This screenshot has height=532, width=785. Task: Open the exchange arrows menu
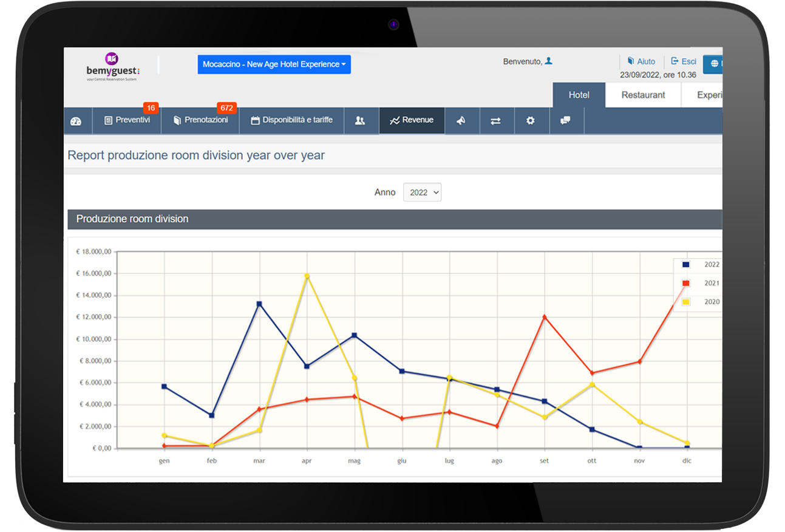tap(495, 121)
